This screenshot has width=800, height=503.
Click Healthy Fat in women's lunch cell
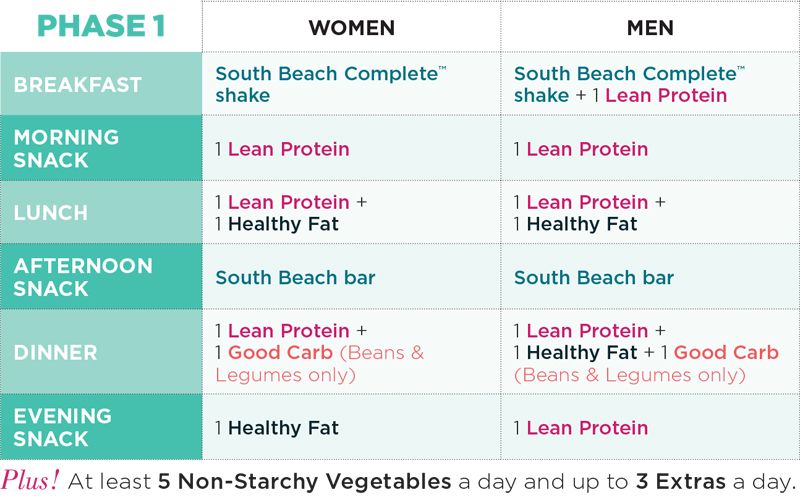pyautogui.click(x=283, y=224)
